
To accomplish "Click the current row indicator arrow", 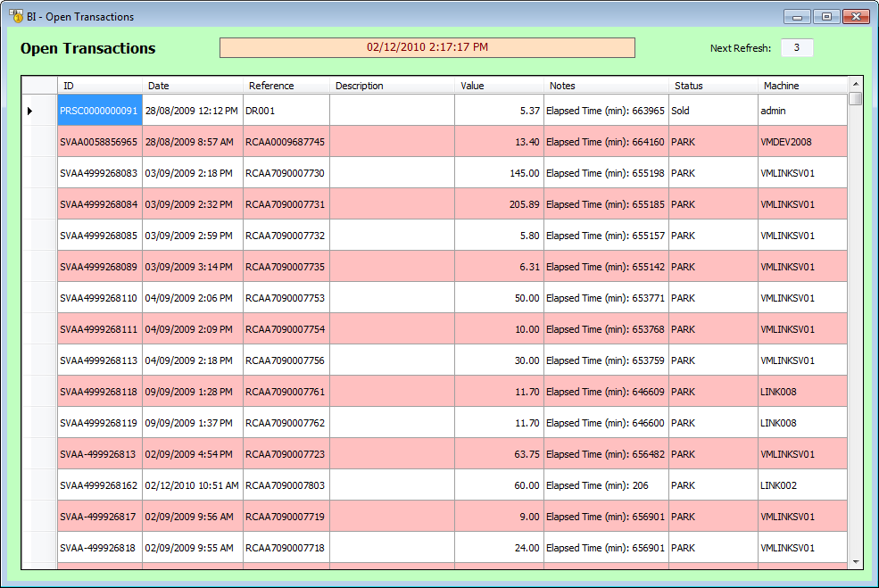I will coord(29,111).
